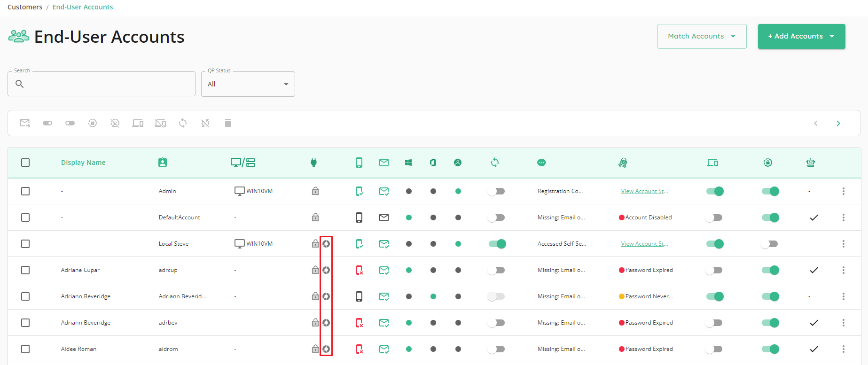Click the green email icon in Local Steve row
The width and height of the screenshot is (868, 365).
click(384, 244)
